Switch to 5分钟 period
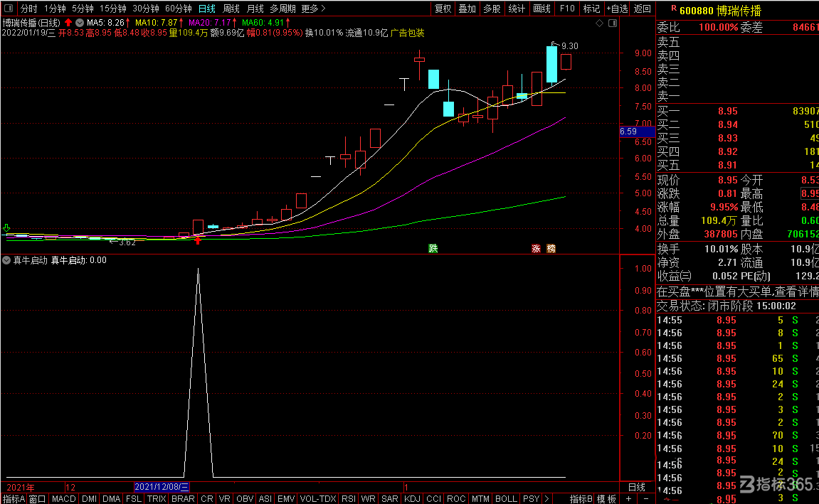819x504 pixels. point(83,9)
